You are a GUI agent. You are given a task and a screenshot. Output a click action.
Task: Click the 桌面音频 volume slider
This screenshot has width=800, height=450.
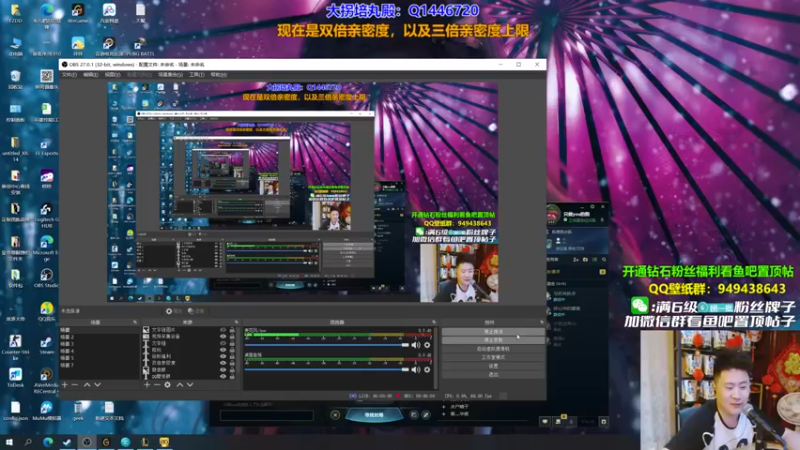327,369
